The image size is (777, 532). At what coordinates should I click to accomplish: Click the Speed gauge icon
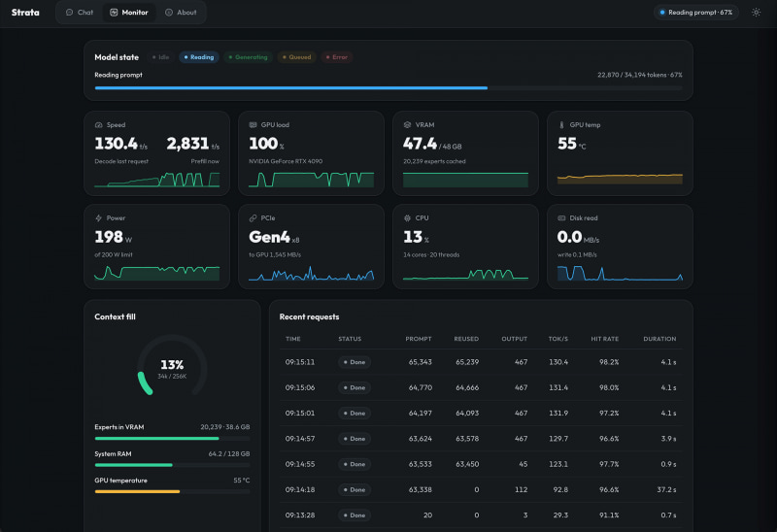click(x=99, y=125)
